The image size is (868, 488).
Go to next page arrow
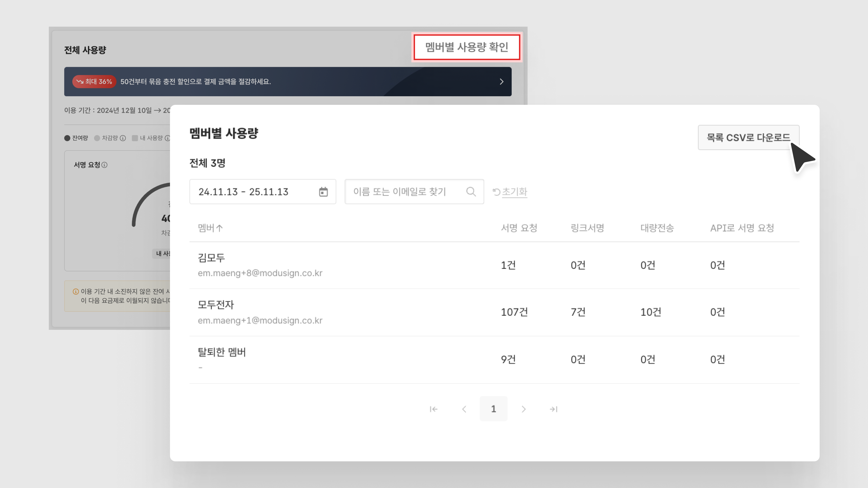523,409
